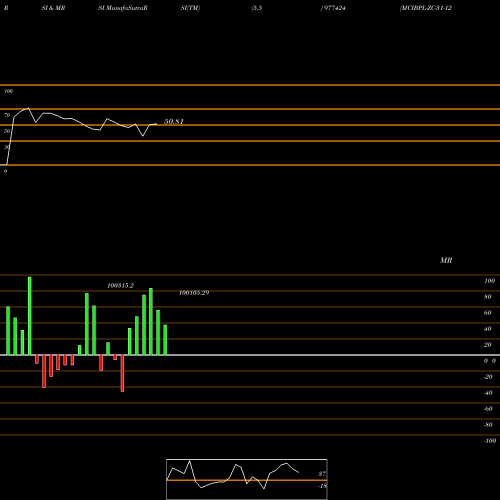Click the "SI(TM)" header text
The width and height of the screenshot is (500, 500).
190,8
